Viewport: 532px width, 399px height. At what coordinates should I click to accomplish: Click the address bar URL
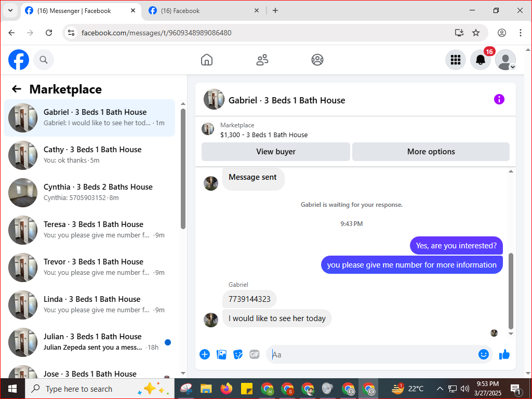[156, 33]
